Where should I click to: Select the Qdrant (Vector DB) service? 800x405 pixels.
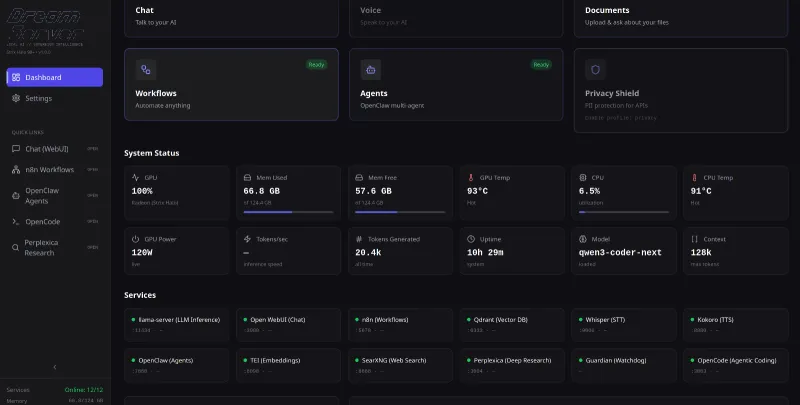[512, 325]
